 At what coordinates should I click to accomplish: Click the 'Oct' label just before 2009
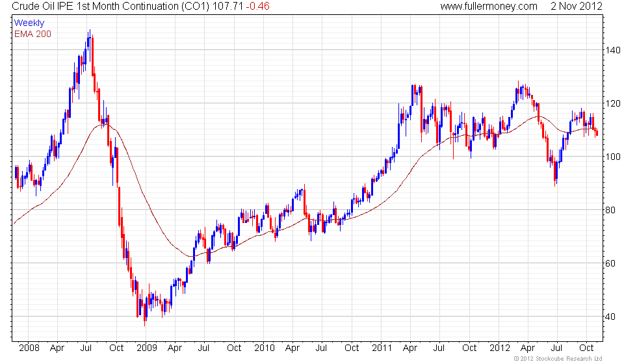click(116, 348)
